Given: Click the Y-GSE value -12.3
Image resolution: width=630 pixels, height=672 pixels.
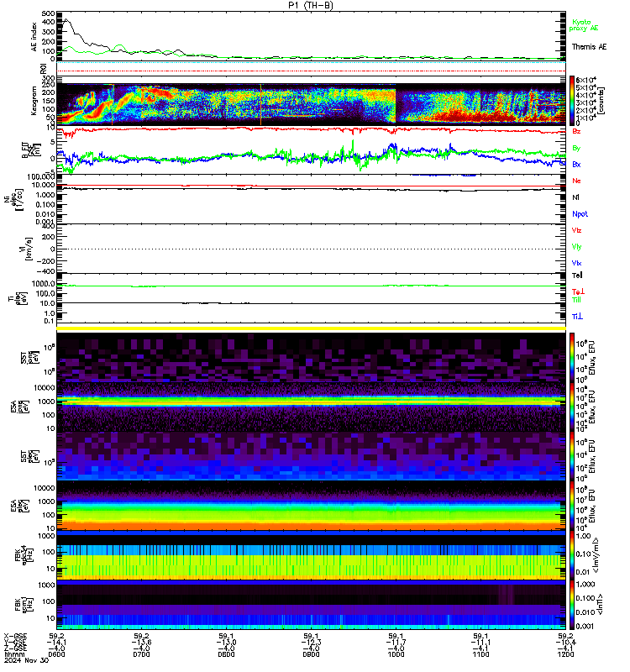Looking at the screenshot, I should pos(311,643).
